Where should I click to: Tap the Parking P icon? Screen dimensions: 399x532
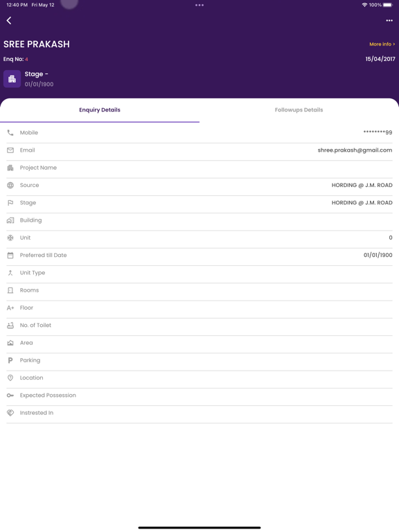[x=10, y=360]
